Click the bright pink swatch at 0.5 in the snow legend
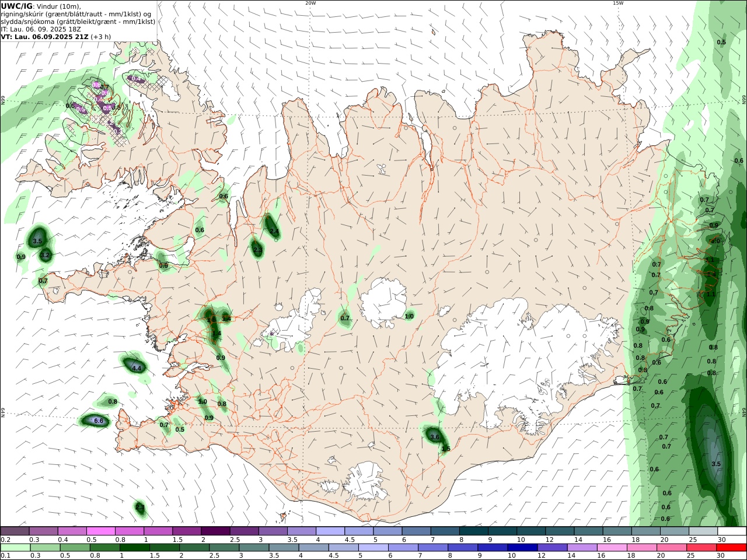747x560 pixels. [101, 531]
